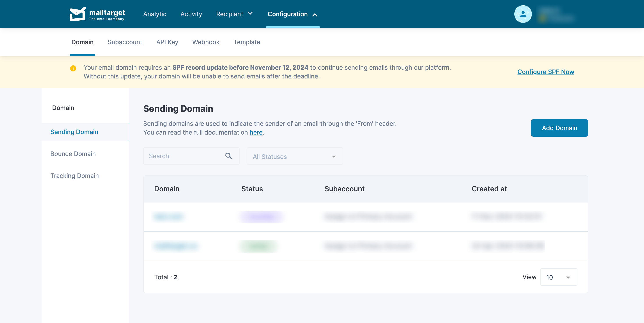Viewport: 644px width, 323px height.
Task: Open the Analytic menu
Action: coord(154,14)
